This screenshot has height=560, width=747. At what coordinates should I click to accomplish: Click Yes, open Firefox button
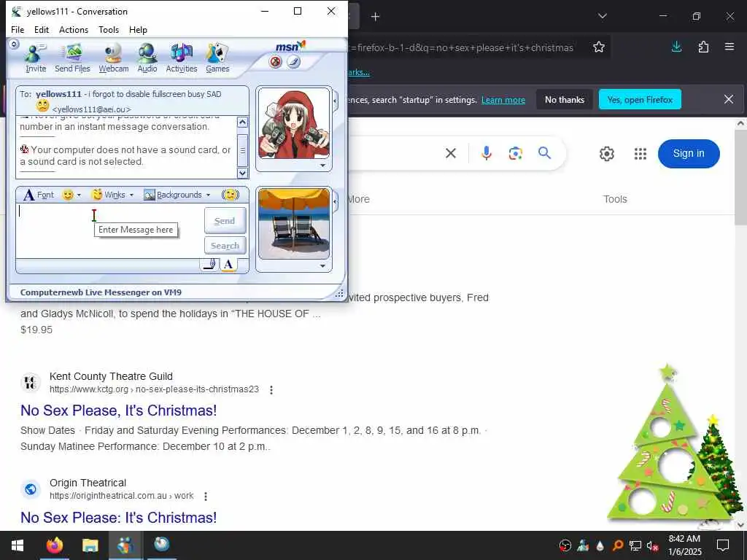(x=640, y=99)
